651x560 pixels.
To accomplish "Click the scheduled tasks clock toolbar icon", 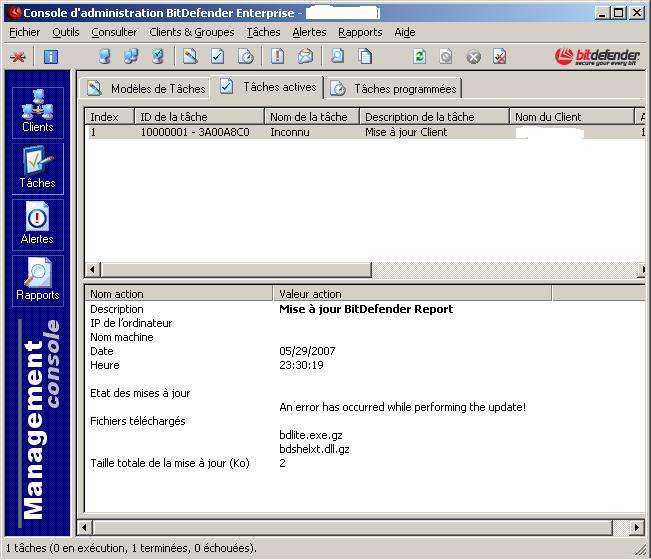I will [x=245, y=56].
